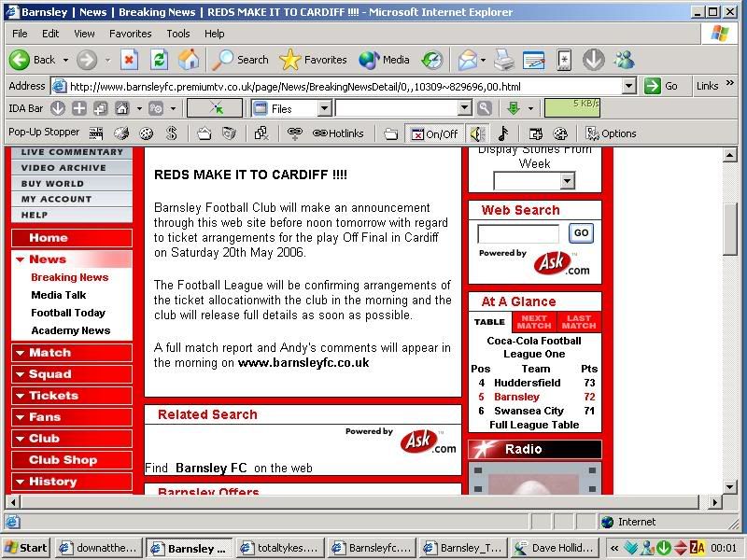747x560 pixels.
Task: Expand the Club sidebar section
Action: tap(72, 439)
